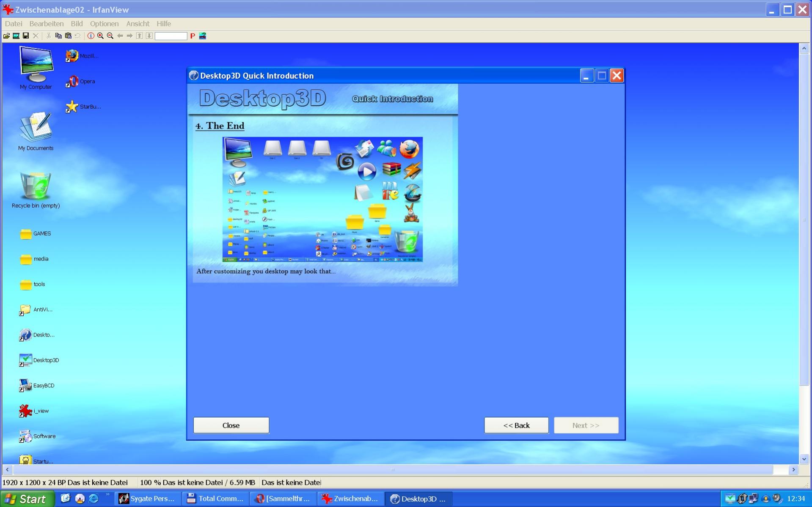
Task: Switch to Desktop3D taskbar button
Action: 418,499
